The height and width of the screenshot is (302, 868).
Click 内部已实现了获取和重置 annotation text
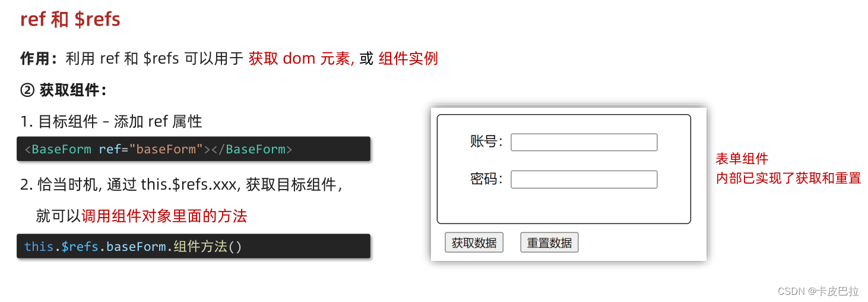pyautogui.click(x=788, y=178)
